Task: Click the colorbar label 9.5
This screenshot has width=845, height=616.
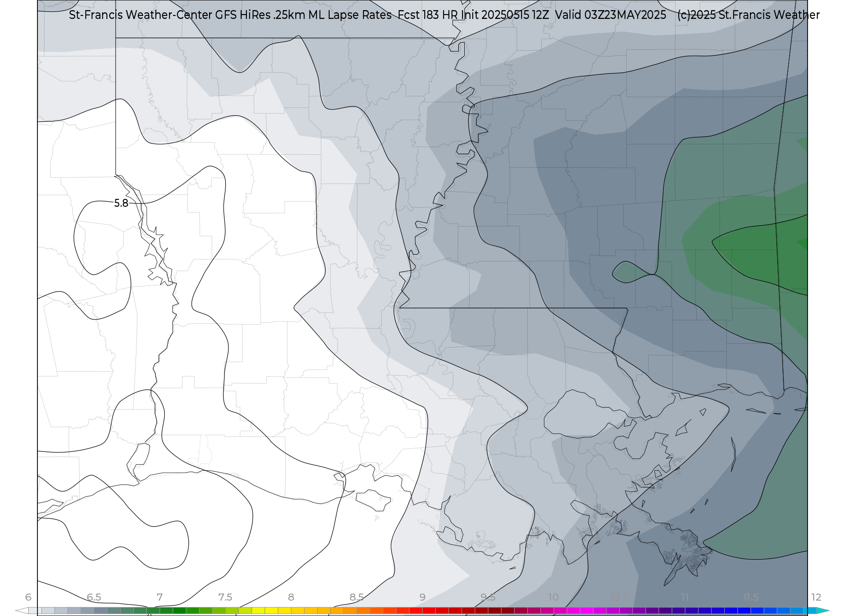Action: tap(488, 597)
